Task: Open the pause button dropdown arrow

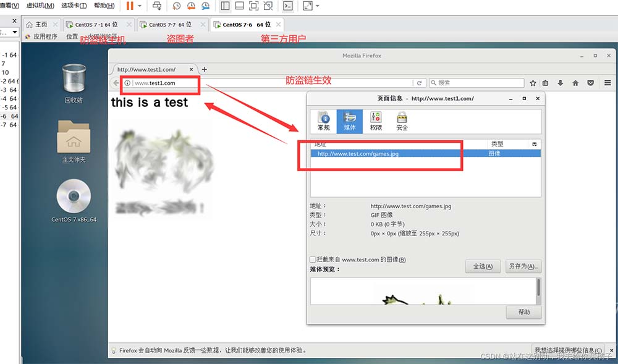Action: click(140, 6)
